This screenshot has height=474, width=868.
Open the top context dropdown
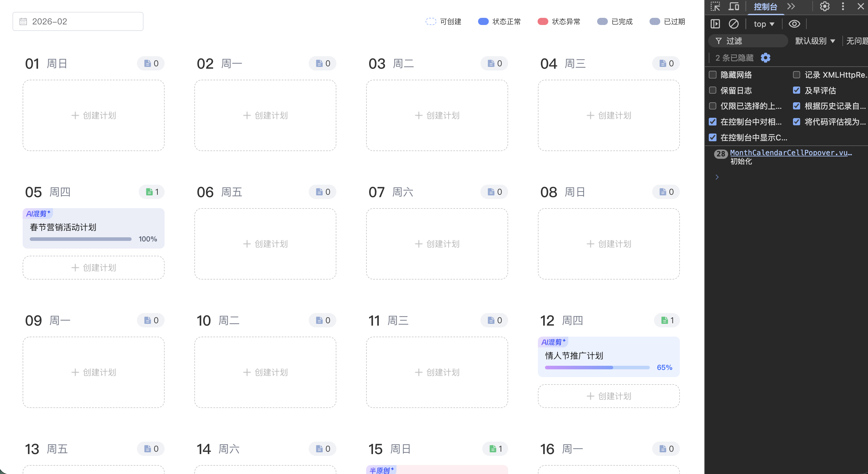(x=764, y=24)
